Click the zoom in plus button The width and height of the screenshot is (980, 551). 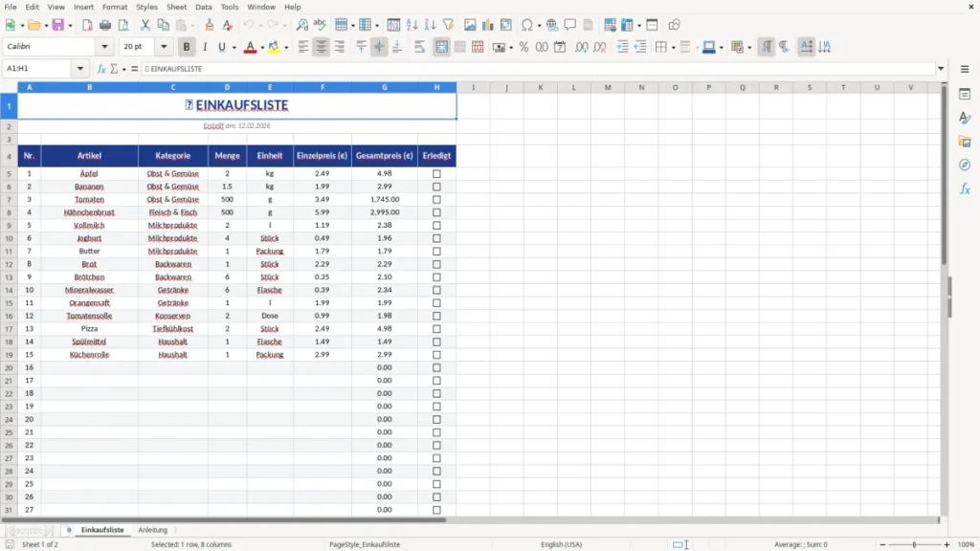947,544
